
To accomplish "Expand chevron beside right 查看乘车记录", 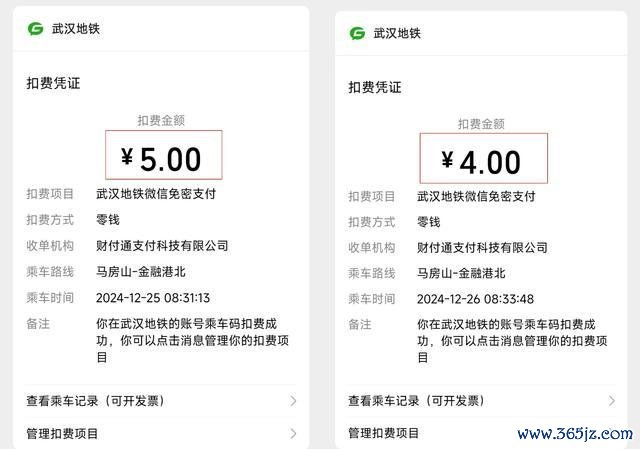I will 611,401.
